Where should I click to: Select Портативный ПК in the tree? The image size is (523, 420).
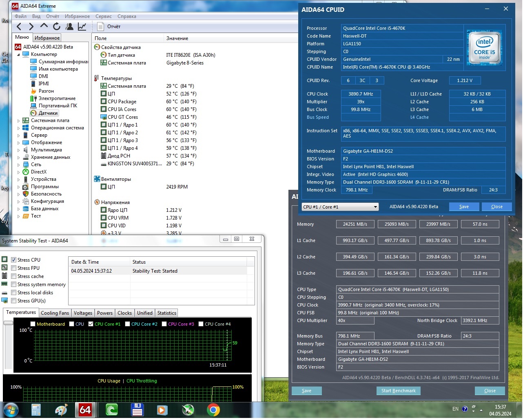pos(54,106)
